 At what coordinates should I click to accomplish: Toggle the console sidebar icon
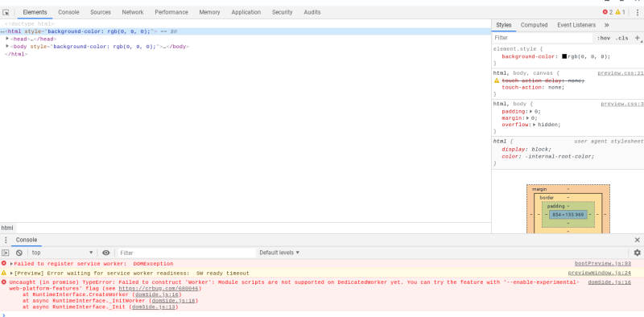tap(6, 253)
